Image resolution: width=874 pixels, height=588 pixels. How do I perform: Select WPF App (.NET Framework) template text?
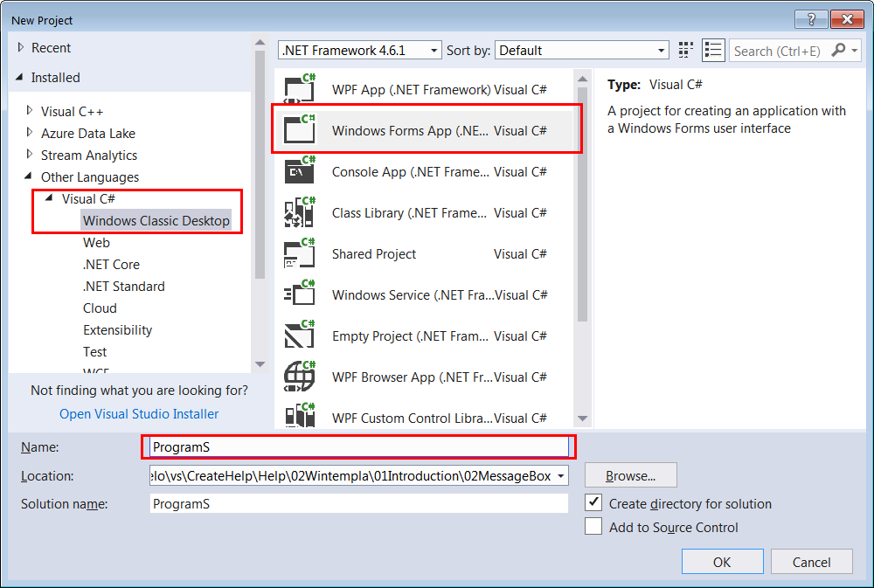pos(411,89)
